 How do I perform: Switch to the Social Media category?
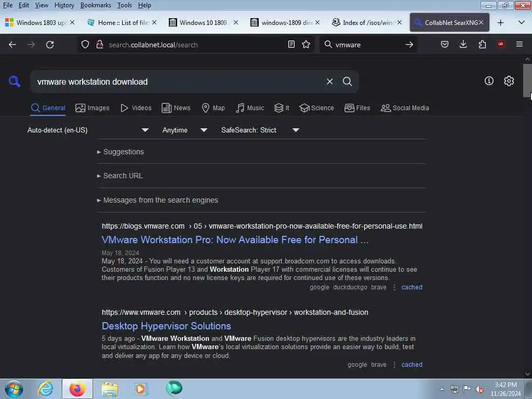tap(405, 108)
